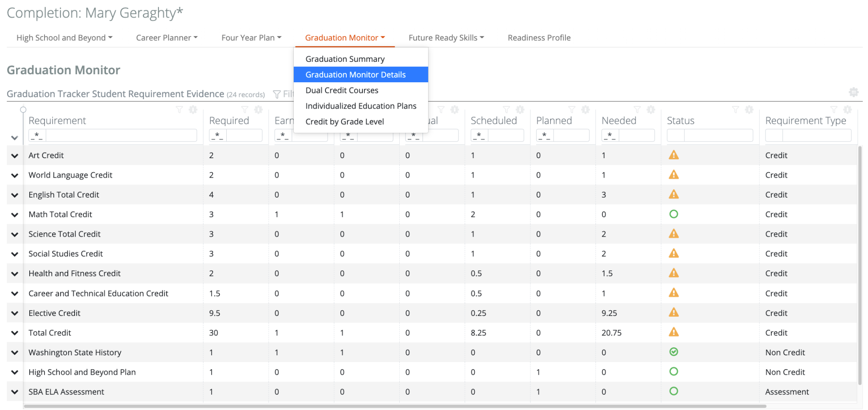868x410 pixels.
Task: Click the Scheduled column header
Action: (x=494, y=121)
